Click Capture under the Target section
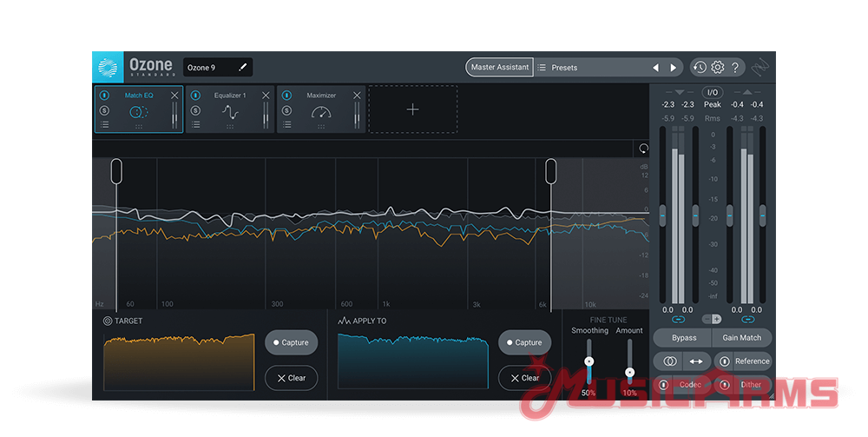Viewport: 868px width, 437px height. (291, 342)
